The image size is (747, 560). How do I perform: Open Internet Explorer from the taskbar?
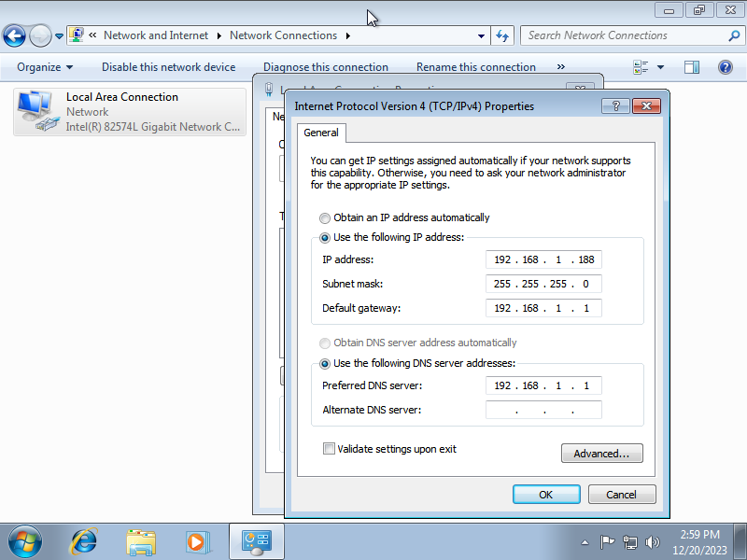pyautogui.click(x=85, y=541)
